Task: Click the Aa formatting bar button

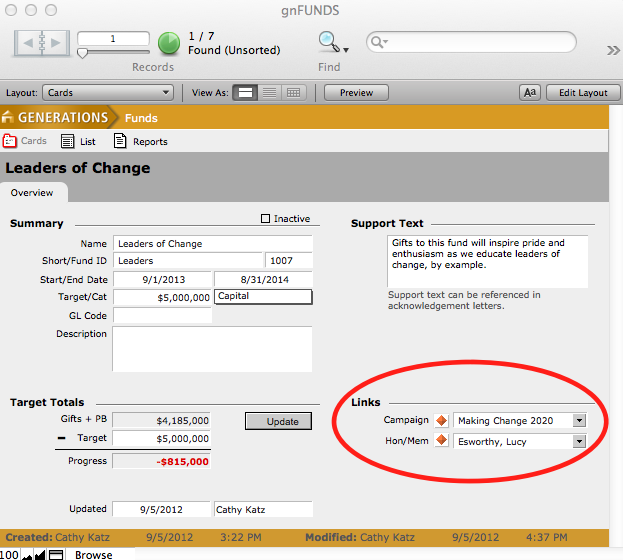Action: coord(530,93)
